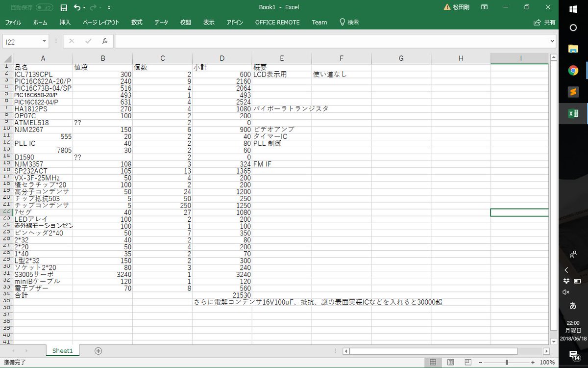Select the total cell 21530

point(222,295)
